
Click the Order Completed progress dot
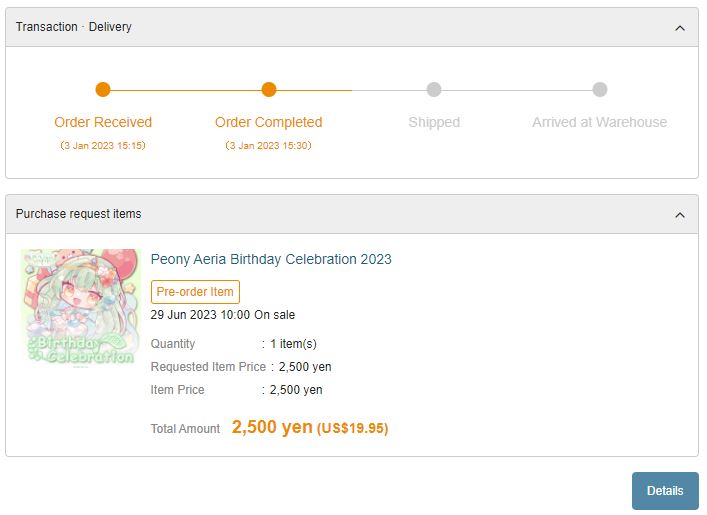[x=269, y=90]
